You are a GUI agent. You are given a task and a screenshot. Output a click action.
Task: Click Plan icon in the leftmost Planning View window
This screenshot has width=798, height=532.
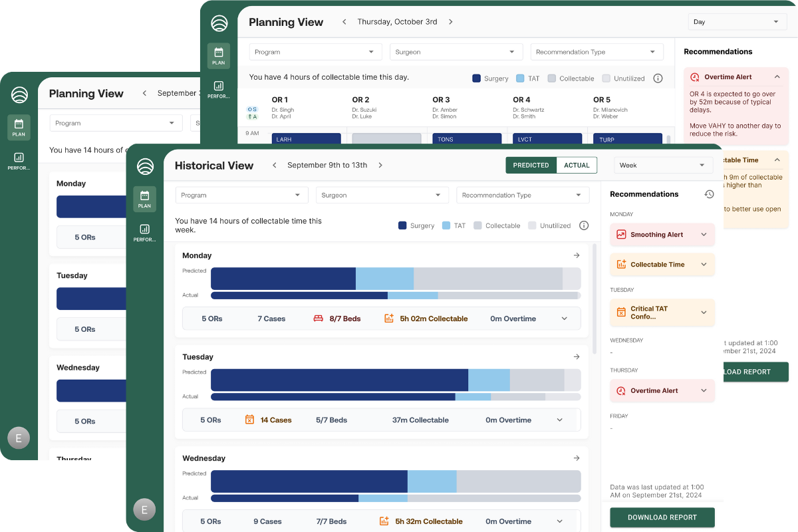coord(19,127)
